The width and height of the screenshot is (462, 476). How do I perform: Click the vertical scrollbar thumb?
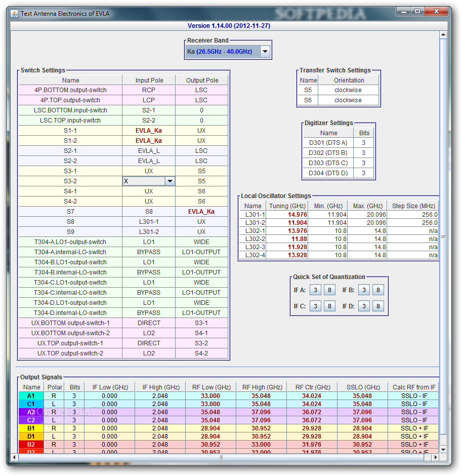[443, 237]
